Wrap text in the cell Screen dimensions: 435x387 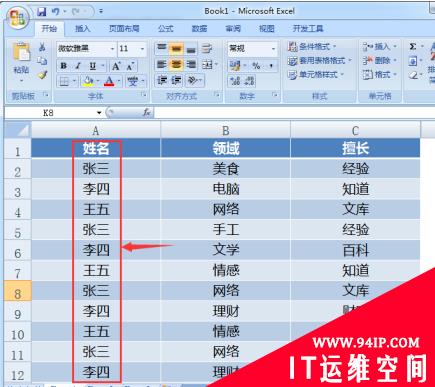tap(207, 49)
